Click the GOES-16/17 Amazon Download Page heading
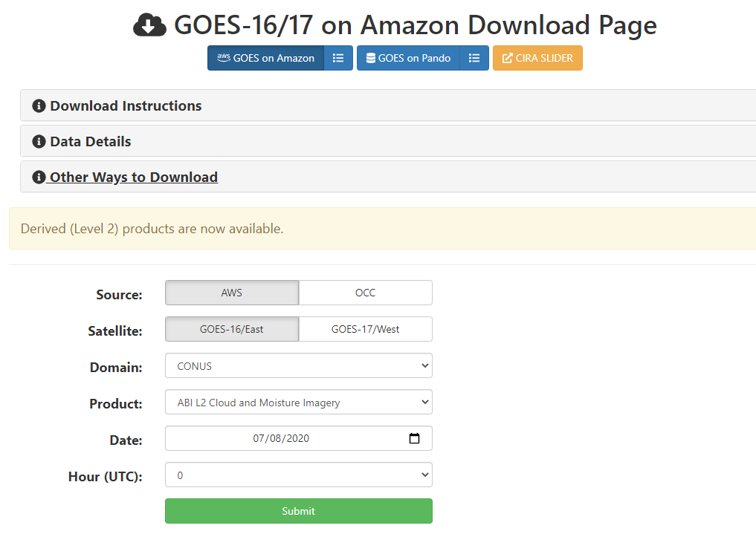This screenshot has height=534, width=756. pyautogui.click(x=415, y=25)
